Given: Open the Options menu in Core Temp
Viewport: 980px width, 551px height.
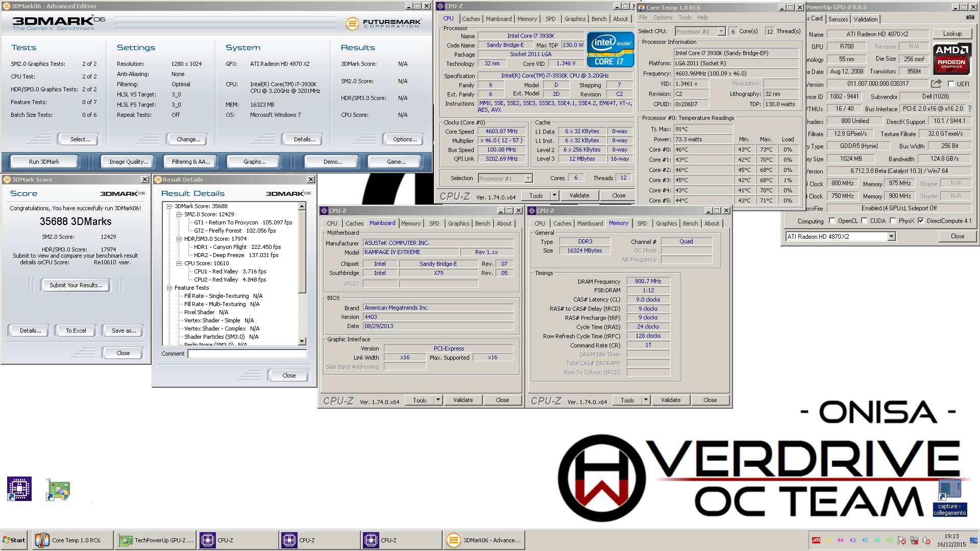Looking at the screenshot, I should click(663, 17).
